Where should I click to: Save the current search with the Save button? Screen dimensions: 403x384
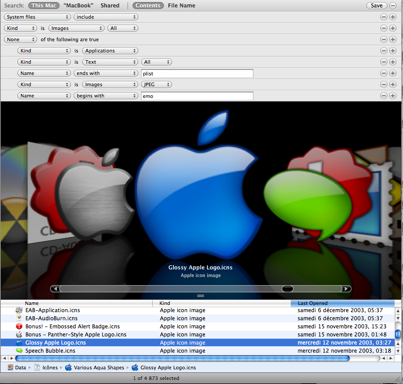point(377,5)
